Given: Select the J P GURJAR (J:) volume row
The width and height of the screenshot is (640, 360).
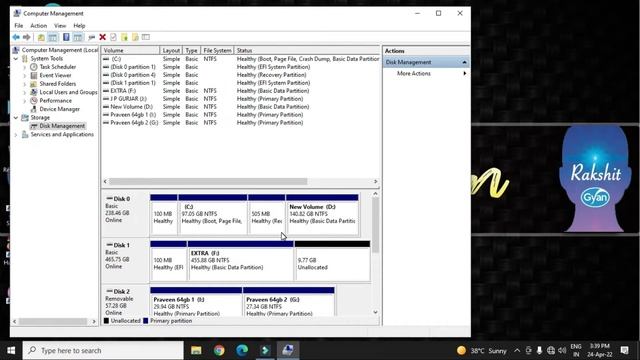Looking at the screenshot, I should (241, 99).
